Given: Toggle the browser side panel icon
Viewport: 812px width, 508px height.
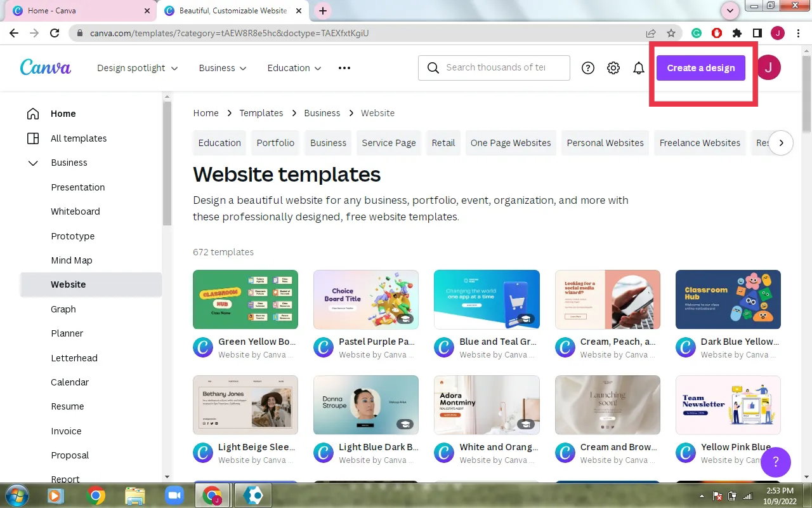Looking at the screenshot, I should click(757, 33).
